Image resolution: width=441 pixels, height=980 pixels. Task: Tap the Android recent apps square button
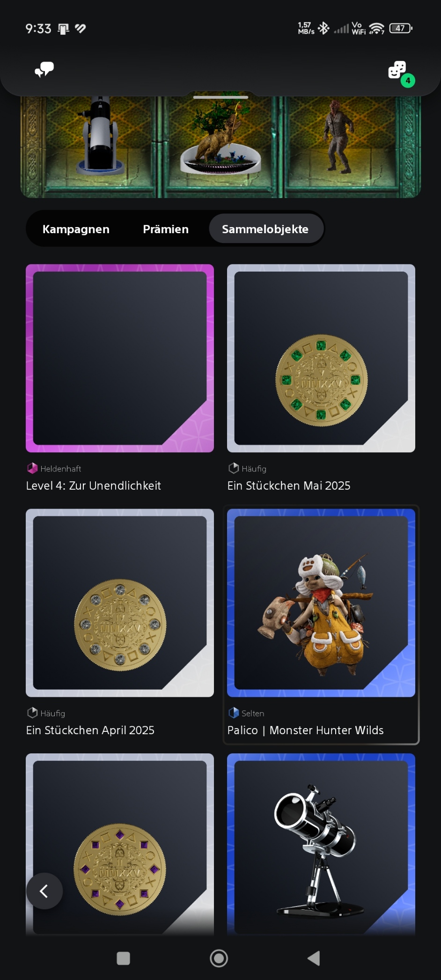click(123, 958)
